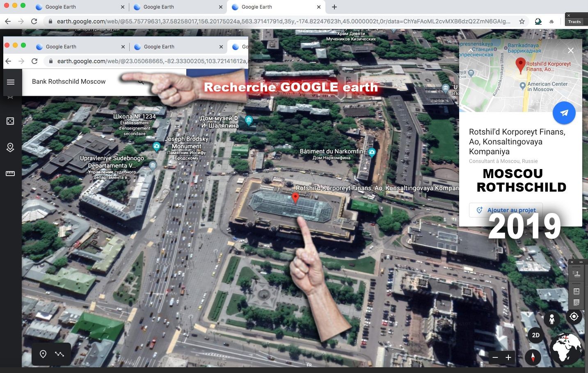Bookmark this page with the star icon
The height and width of the screenshot is (373, 588).
click(522, 21)
